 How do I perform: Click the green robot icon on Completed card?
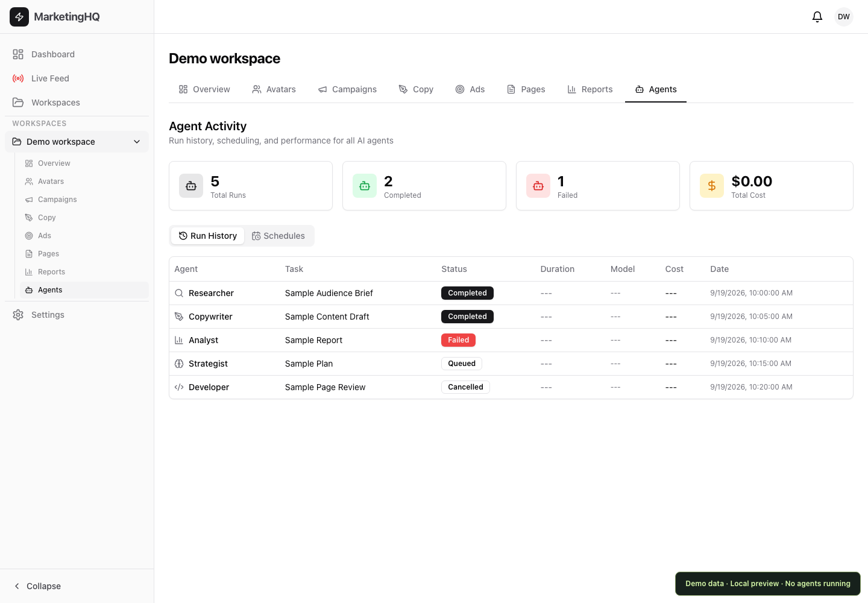tap(365, 186)
